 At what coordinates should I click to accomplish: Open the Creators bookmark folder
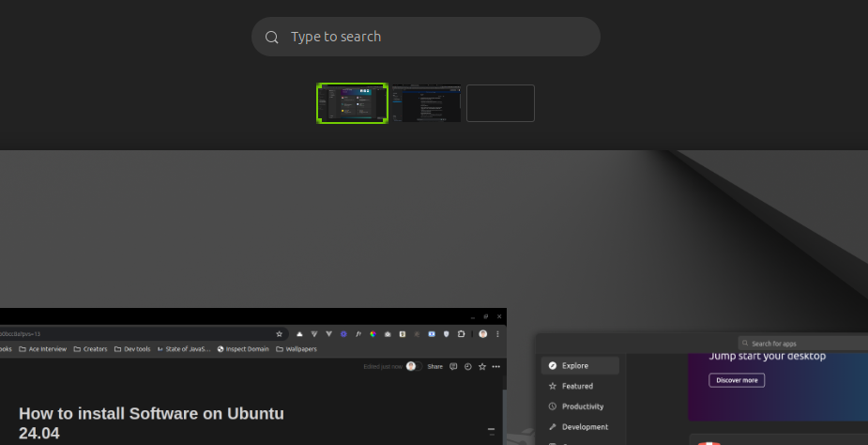(x=91, y=349)
